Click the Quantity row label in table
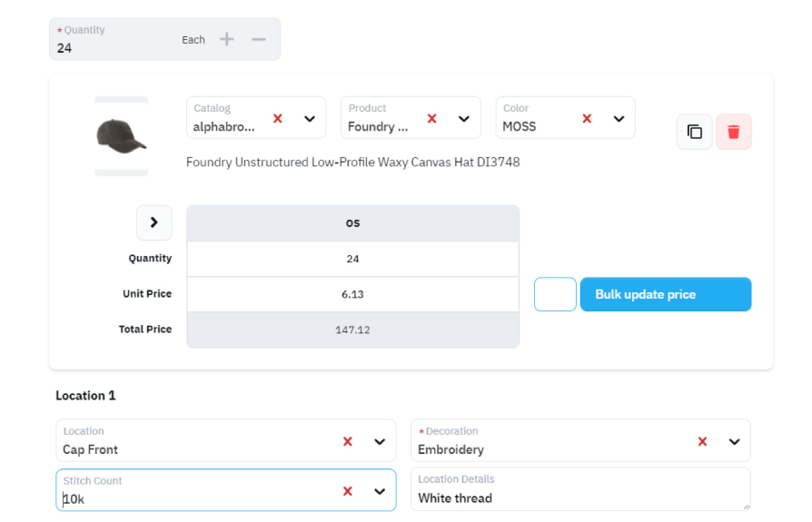The image size is (812, 522). 150,258
